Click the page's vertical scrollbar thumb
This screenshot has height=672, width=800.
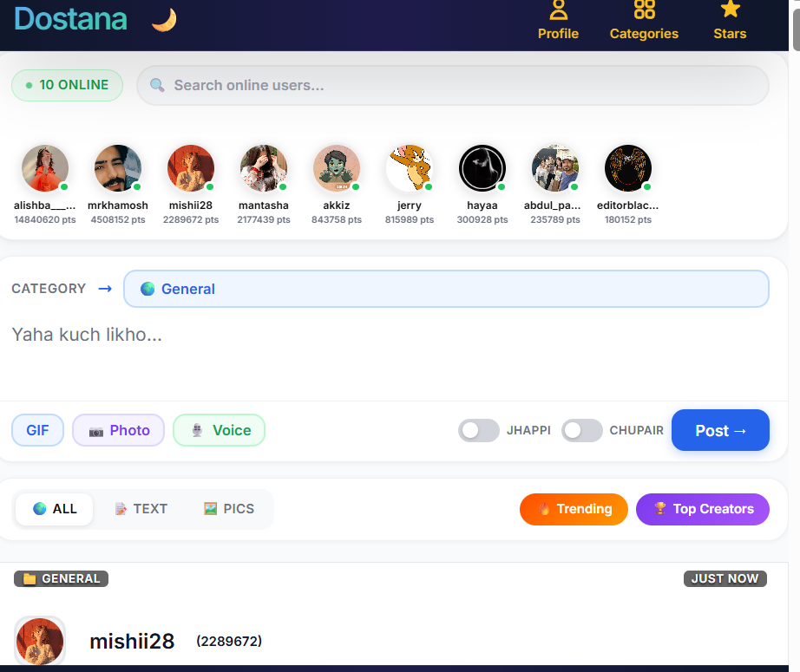click(x=796, y=29)
